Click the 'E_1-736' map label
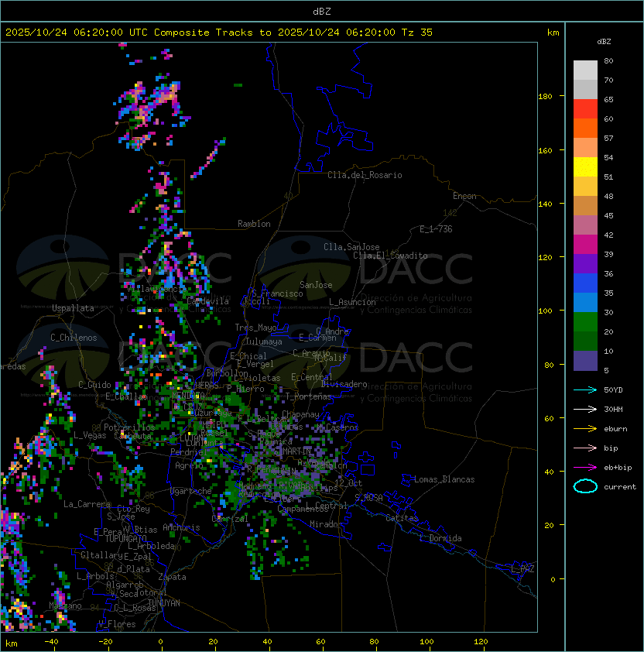Screen dimensions: 644x652 (x=436, y=229)
